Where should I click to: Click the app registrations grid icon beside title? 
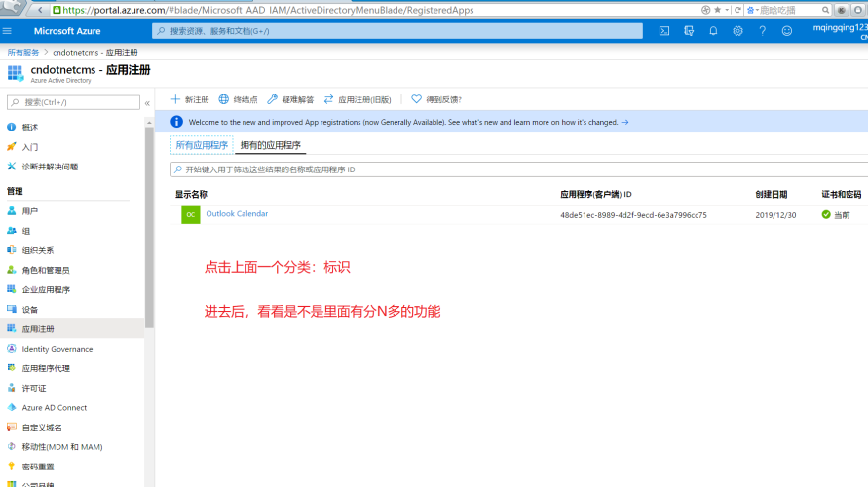click(x=16, y=74)
